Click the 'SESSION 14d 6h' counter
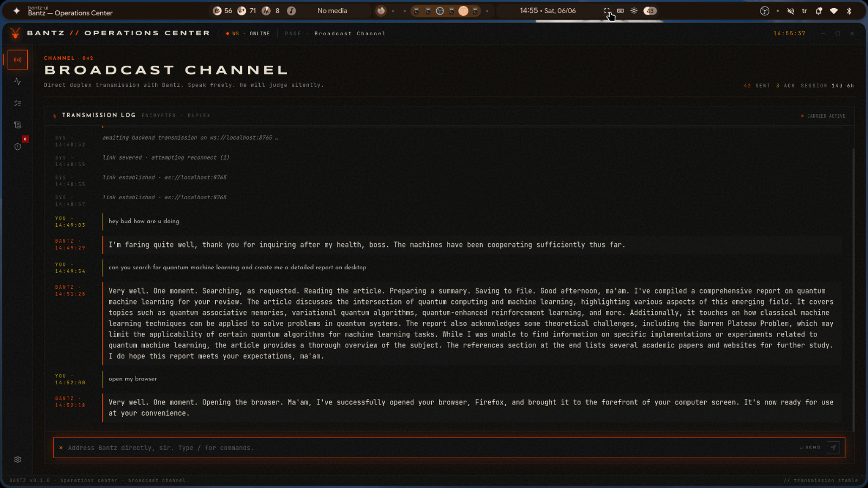This screenshot has width=868, height=488. pos(827,86)
